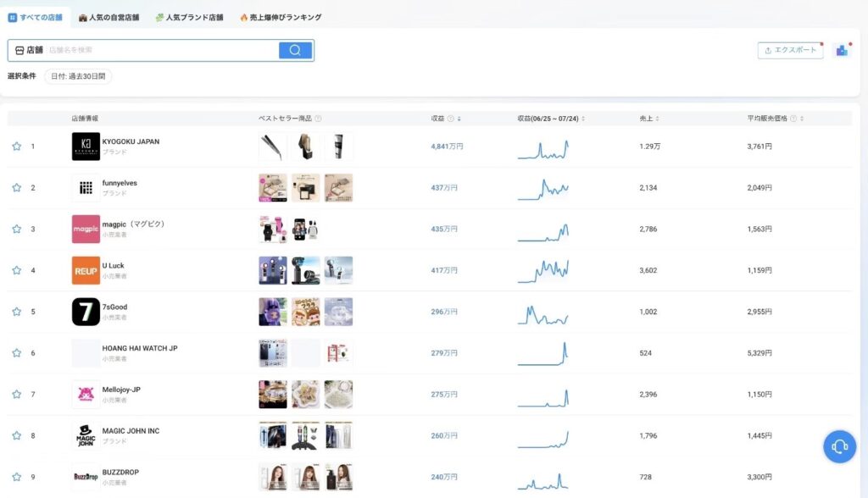Viewport: 868px width, 498px height.
Task: Sort by 売上 column arrows
Action: pos(657,119)
